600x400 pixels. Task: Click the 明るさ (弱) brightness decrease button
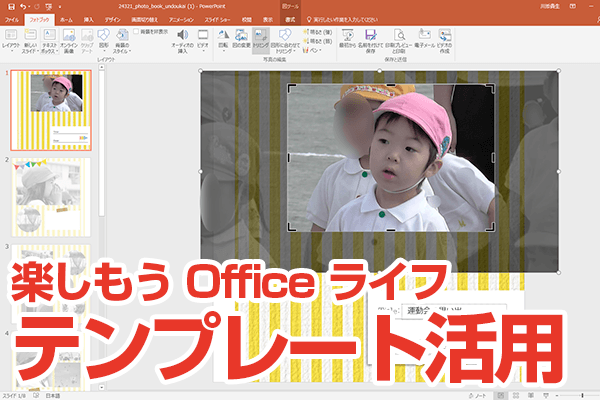point(317,41)
